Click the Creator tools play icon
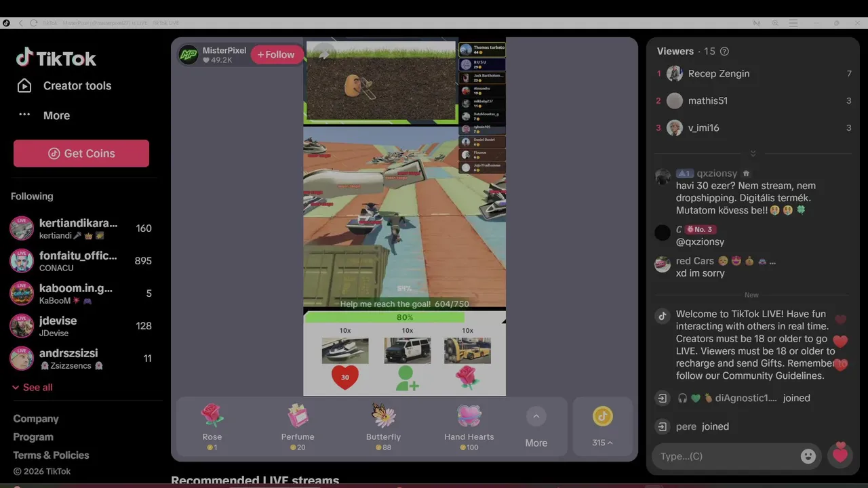Screen dimensions: 868x488 point(24,86)
